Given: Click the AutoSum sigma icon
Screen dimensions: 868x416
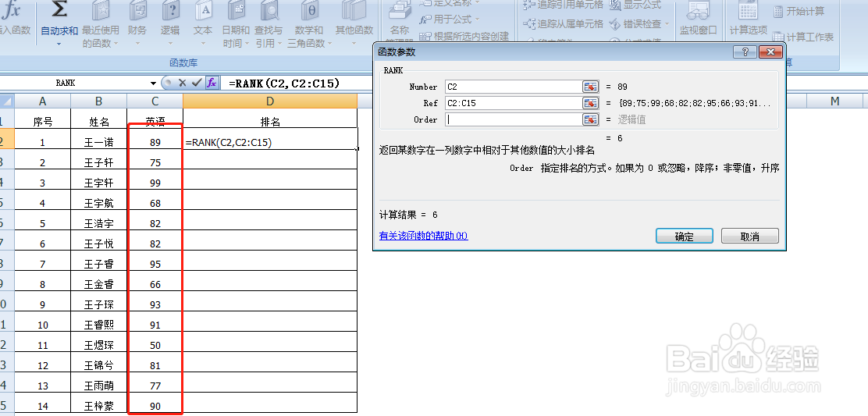Looking at the screenshot, I should pos(59,10).
